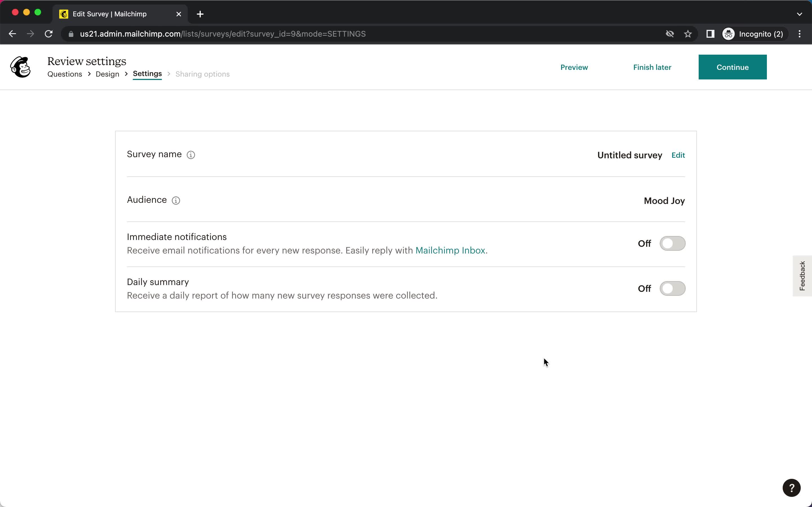Click the Mailchimp Inbox link
This screenshot has height=507, width=812.
(449, 250)
